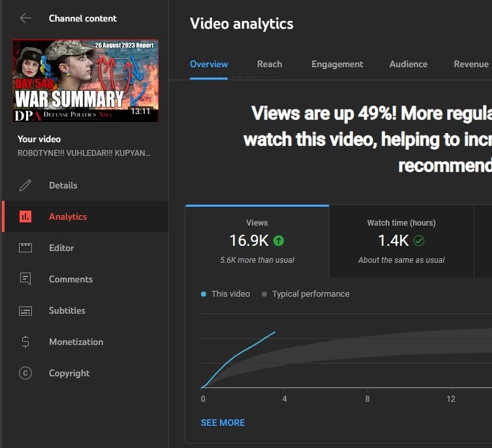Click the Subtitles caption icon
Image resolution: width=492 pixels, height=448 pixels.
(x=25, y=310)
